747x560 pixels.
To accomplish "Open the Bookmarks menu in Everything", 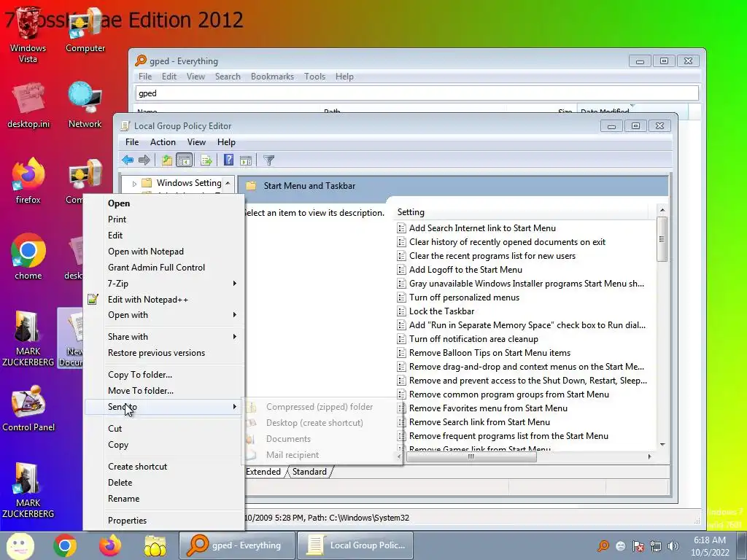I will pyautogui.click(x=272, y=77).
